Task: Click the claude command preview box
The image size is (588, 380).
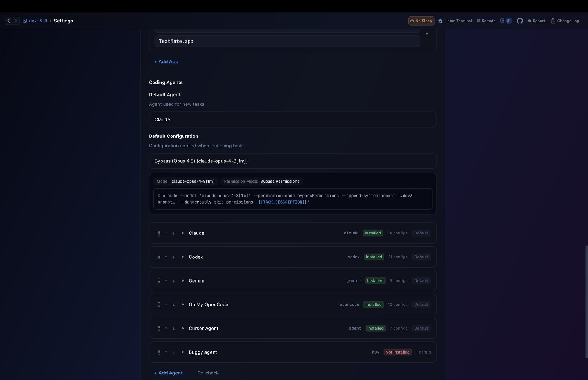Action: pos(293,199)
